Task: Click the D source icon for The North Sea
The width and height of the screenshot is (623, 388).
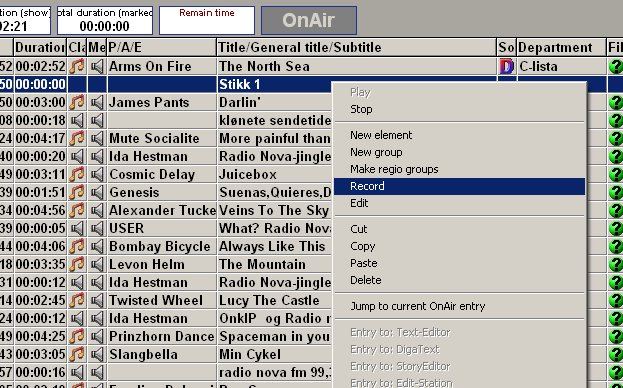Action: (507, 66)
